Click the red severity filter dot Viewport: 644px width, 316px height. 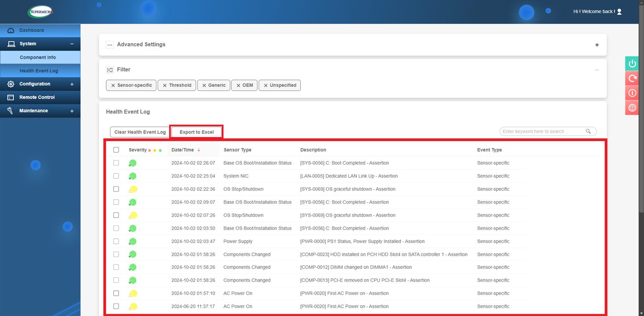(149, 150)
